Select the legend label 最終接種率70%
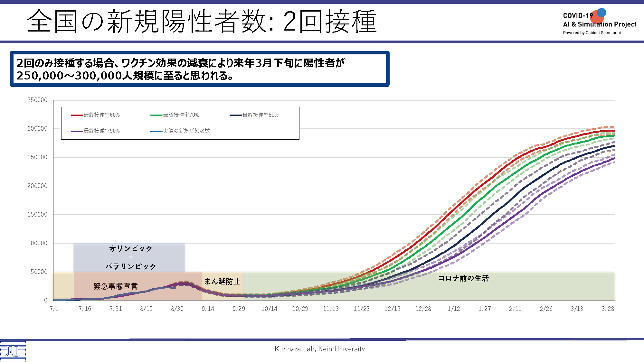 pyautogui.click(x=181, y=115)
